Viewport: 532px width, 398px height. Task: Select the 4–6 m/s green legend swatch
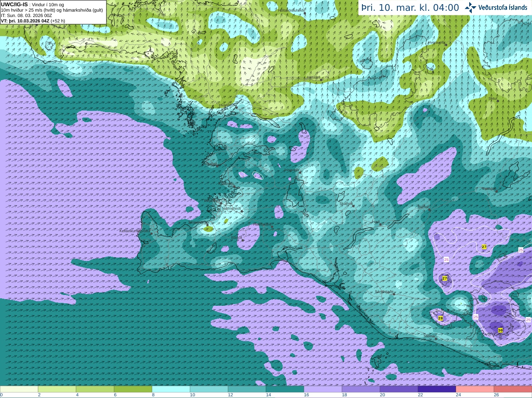95,389
